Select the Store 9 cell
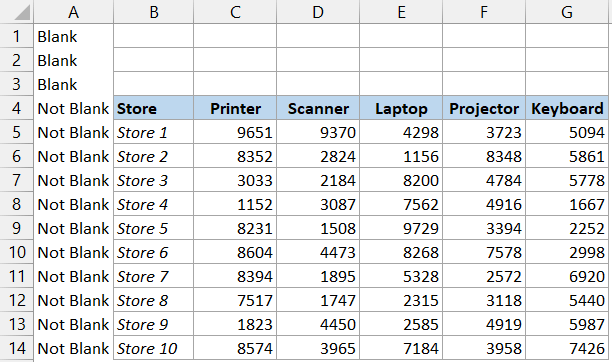This screenshot has width=612, height=362. pyautogui.click(x=153, y=324)
